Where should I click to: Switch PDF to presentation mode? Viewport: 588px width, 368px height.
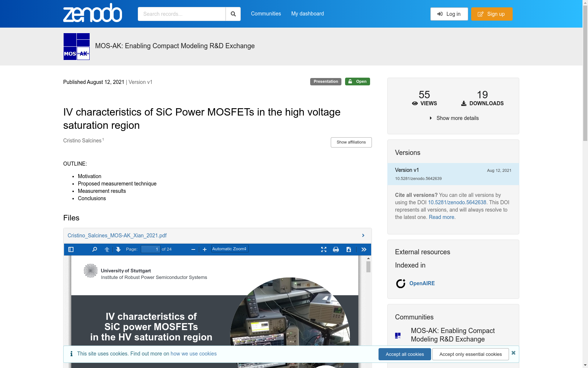(x=324, y=250)
